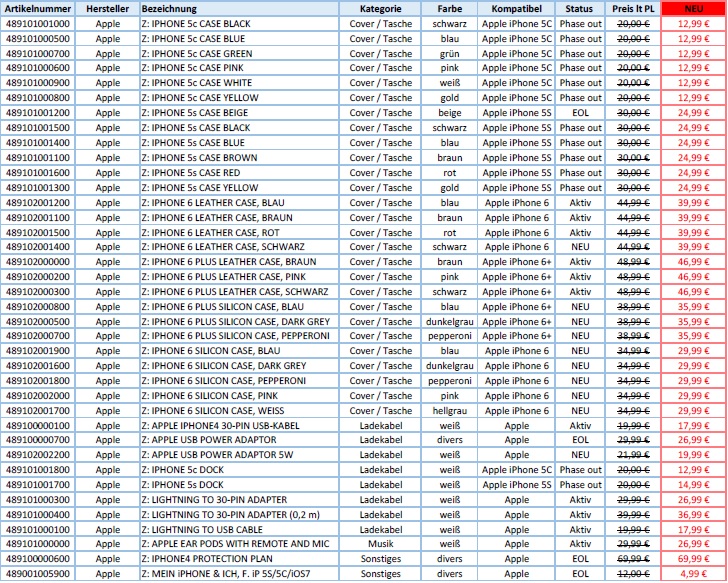Select Z: IPHONE 6 SILICON CASE, PINK
Screen dimensions: 728x583
click(239, 395)
